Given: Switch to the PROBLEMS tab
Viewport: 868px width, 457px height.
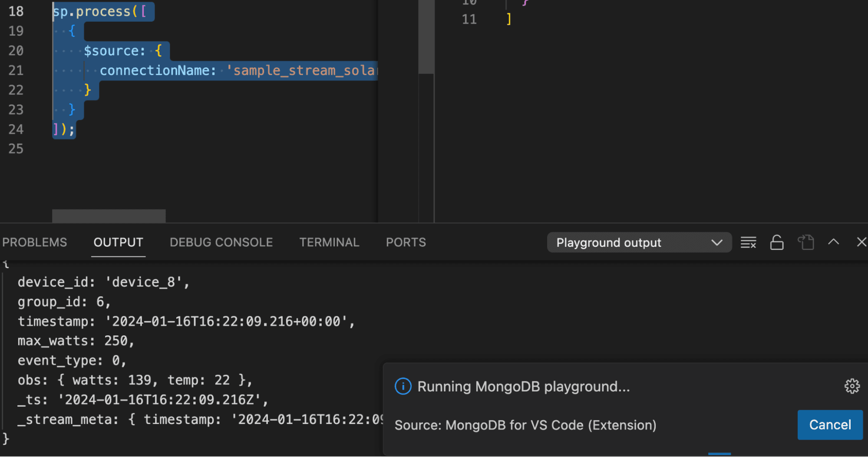Looking at the screenshot, I should tap(35, 242).
